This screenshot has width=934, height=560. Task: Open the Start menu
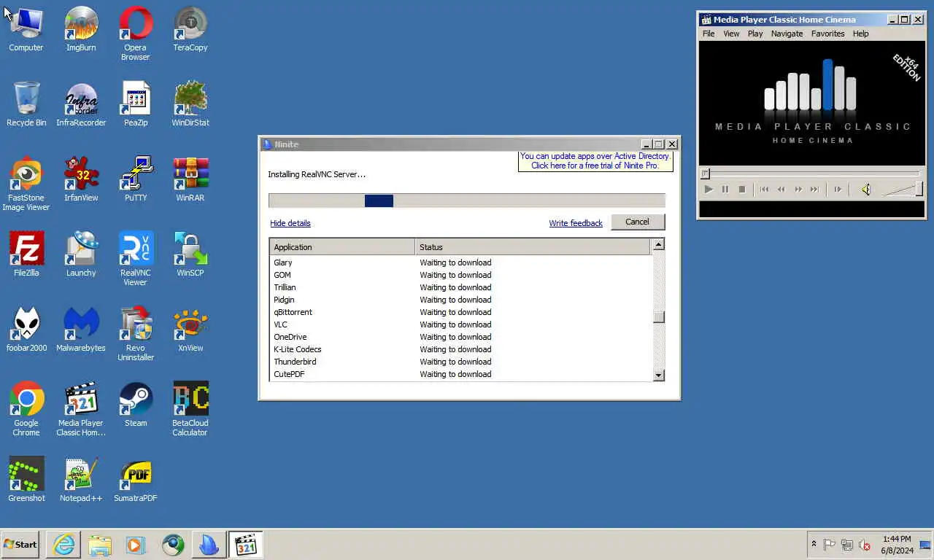(20, 544)
